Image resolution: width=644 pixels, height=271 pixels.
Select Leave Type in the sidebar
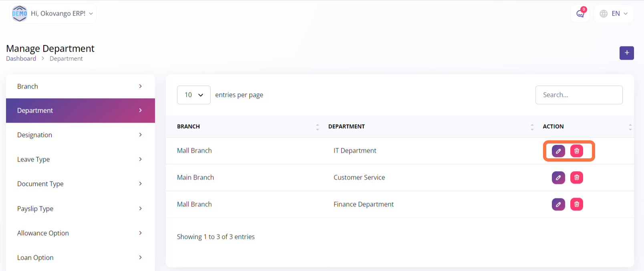[80, 160]
